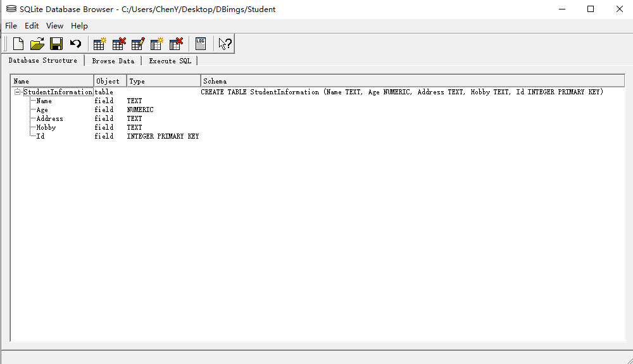Click 'table' object cell of StudentInformation
The image size is (633, 364).
pos(104,92)
